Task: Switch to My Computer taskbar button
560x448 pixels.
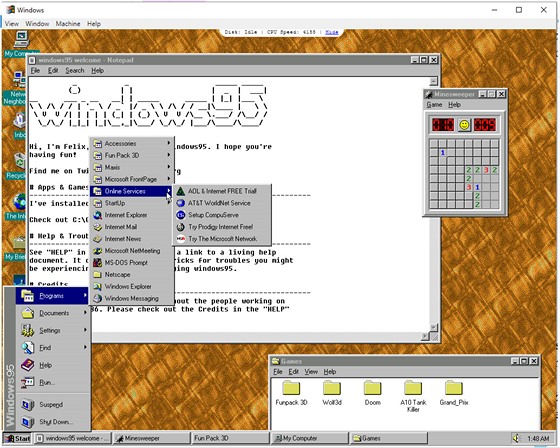Action: [310, 438]
